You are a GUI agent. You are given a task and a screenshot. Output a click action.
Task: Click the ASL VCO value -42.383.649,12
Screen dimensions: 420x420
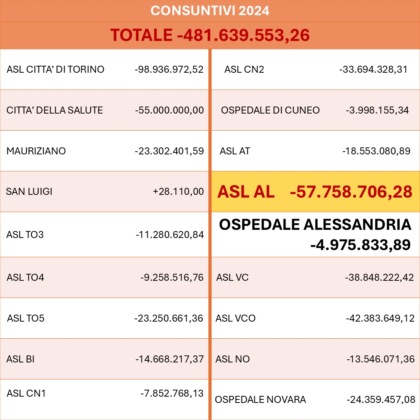380,318
